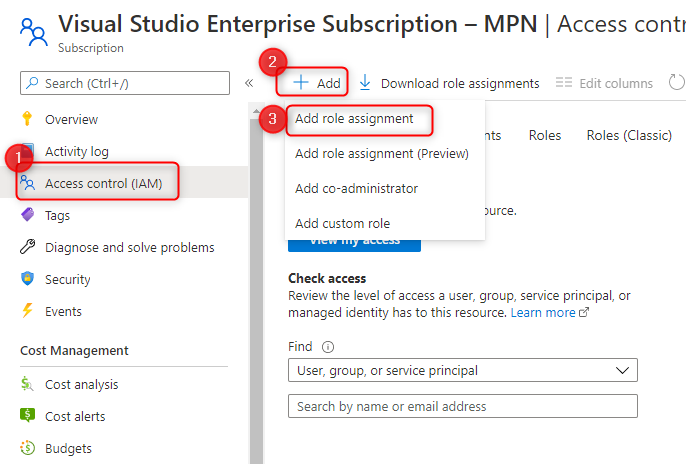Click the Access control (IAM) people icon

[x=28, y=183]
